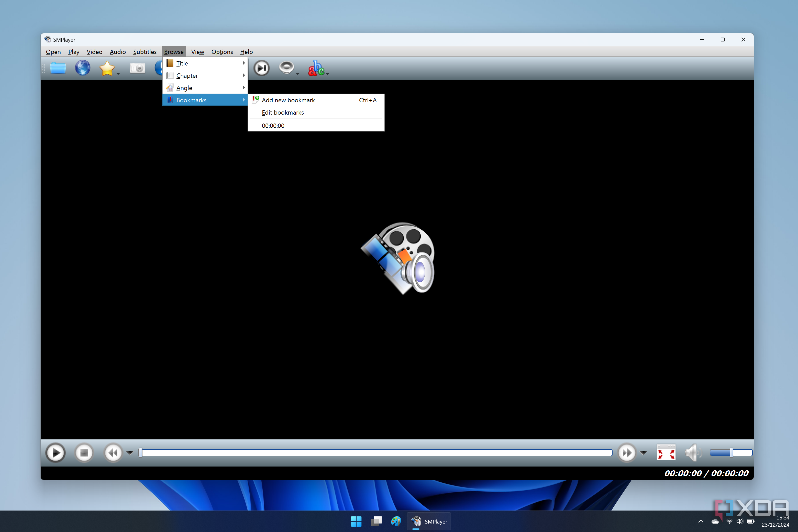Choose Edit bookmarks
The height and width of the screenshot is (532, 798).
click(x=316, y=112)
